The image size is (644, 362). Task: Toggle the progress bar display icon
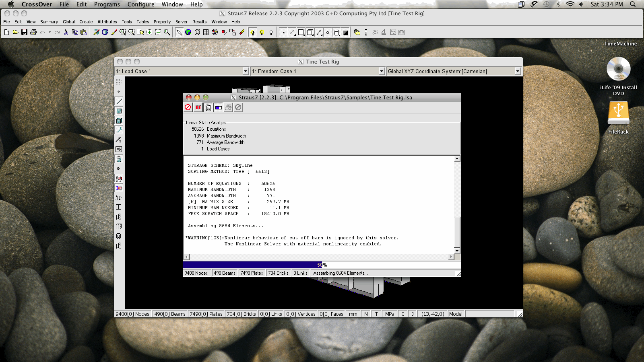point(218,107)
